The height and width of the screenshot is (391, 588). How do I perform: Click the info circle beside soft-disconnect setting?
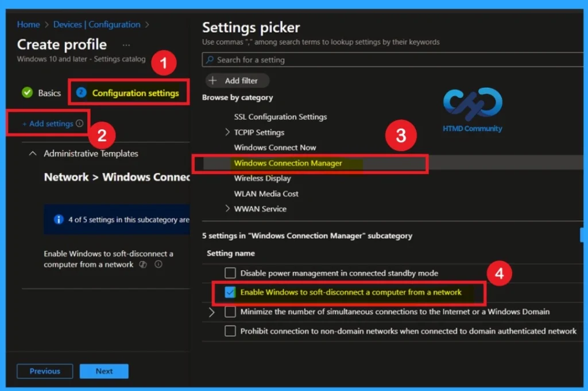pyautogui.click(x=158, y=264)
